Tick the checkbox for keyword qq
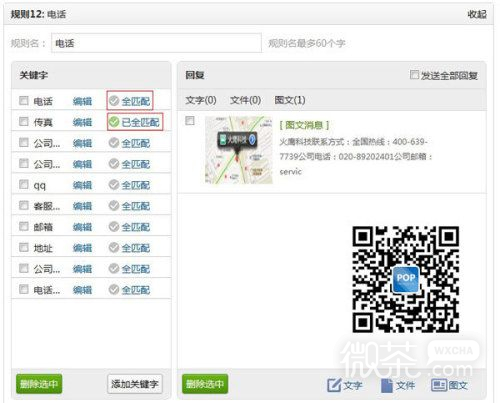The image size is (500, 403). tap(24, 184)
